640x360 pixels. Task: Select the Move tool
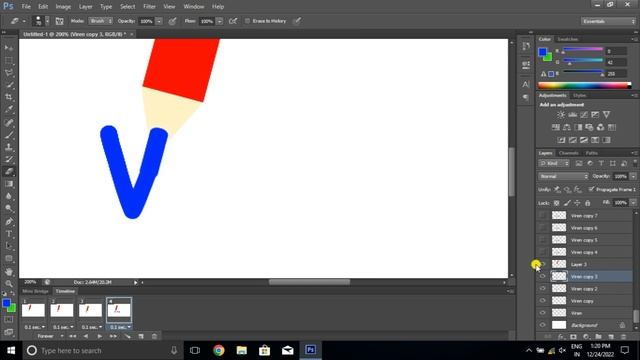point(9,48)
